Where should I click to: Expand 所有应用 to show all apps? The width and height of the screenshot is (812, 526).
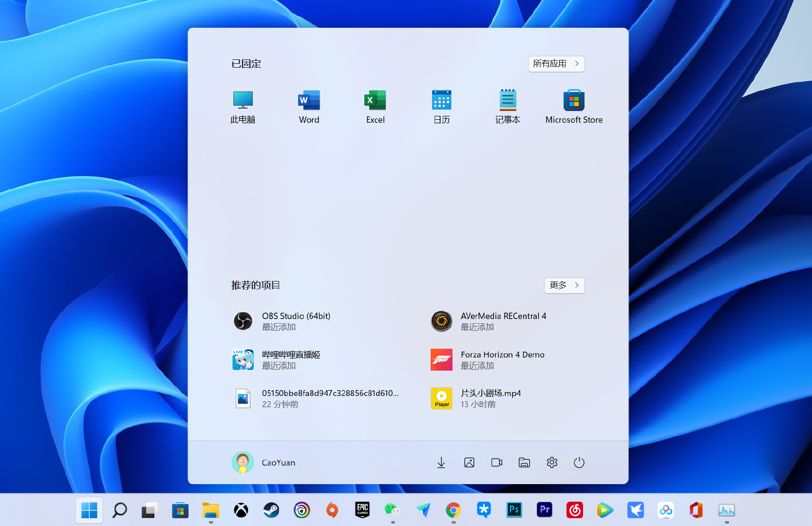click(556, 64)
